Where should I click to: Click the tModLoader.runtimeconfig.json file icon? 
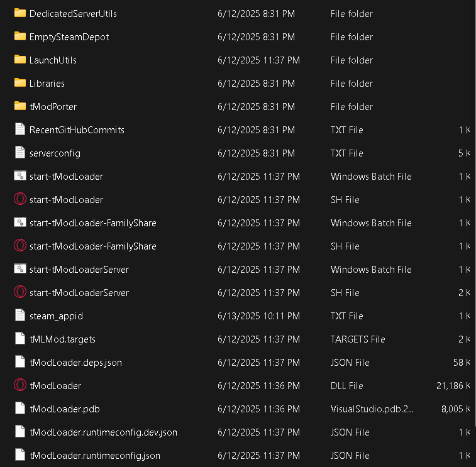click(20, 455)
